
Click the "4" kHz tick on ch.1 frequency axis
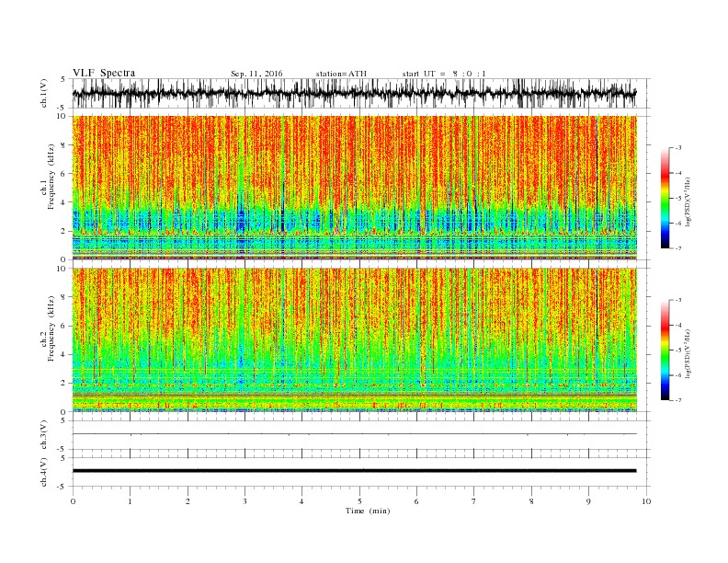click(64, 202)
